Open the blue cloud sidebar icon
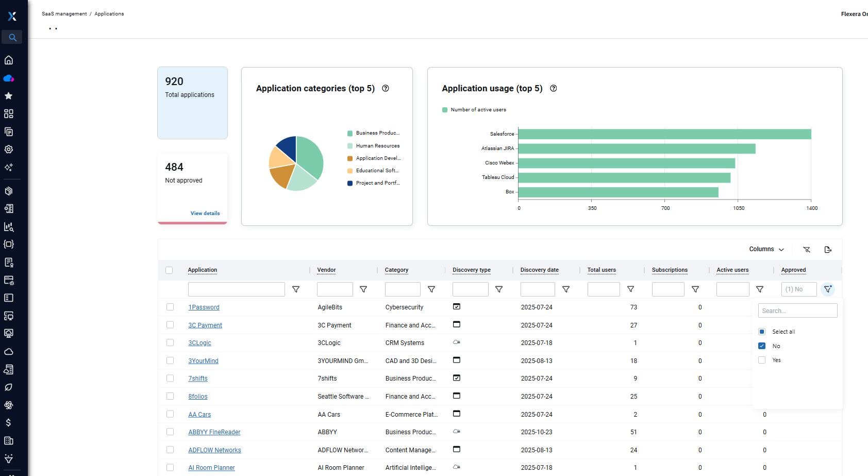Image resolution: width=868 pixels, height=476 pixels. (9, 78)
